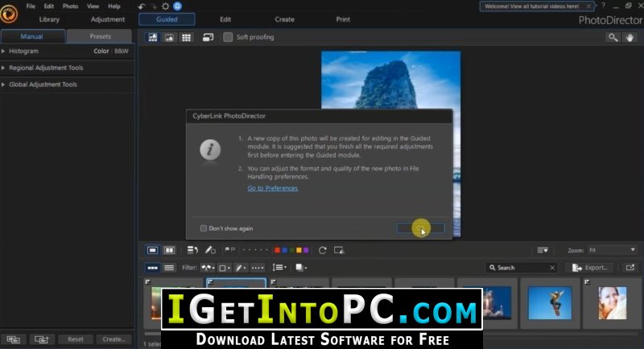This screenshot has height=349, width=644.
Task: Switch histogram to B&W mode
Action: point(122,51)
